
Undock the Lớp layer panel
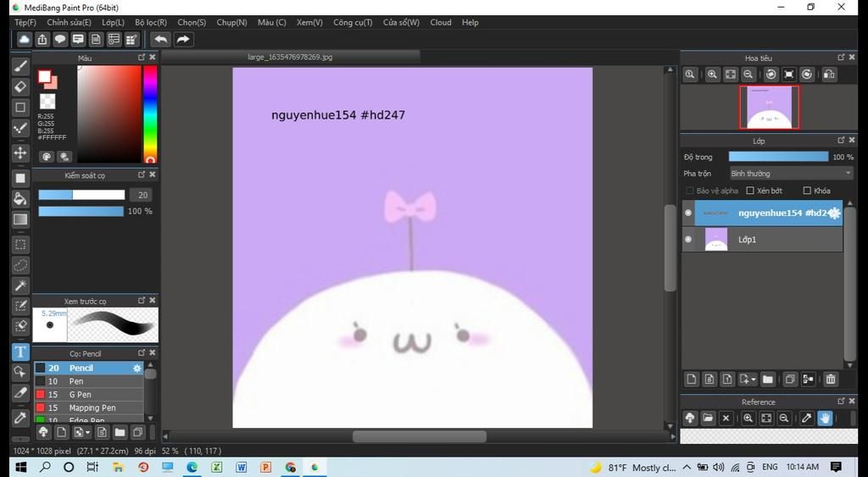(841, 140)
